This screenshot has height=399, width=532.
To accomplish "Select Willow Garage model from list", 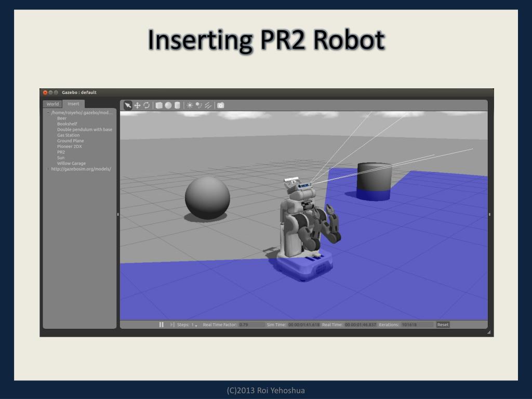I will tap(71, 164).
